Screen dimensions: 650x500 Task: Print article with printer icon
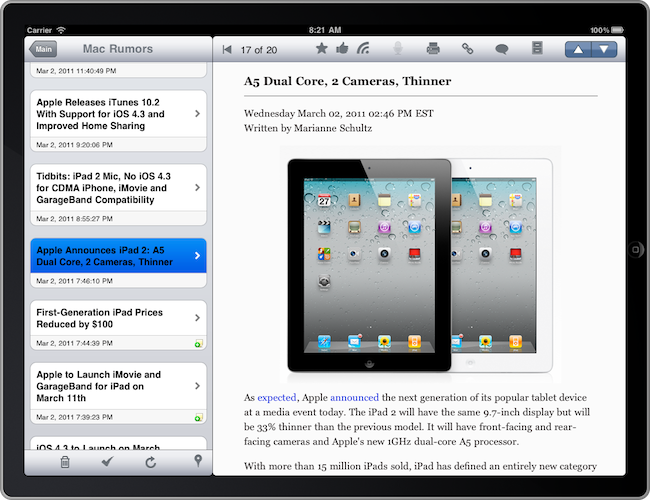pyautogui.click(x=433, y=49)
